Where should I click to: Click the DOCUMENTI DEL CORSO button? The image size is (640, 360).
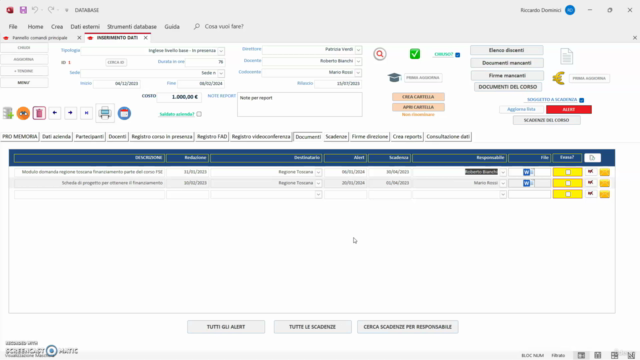(x=508, y=87)
